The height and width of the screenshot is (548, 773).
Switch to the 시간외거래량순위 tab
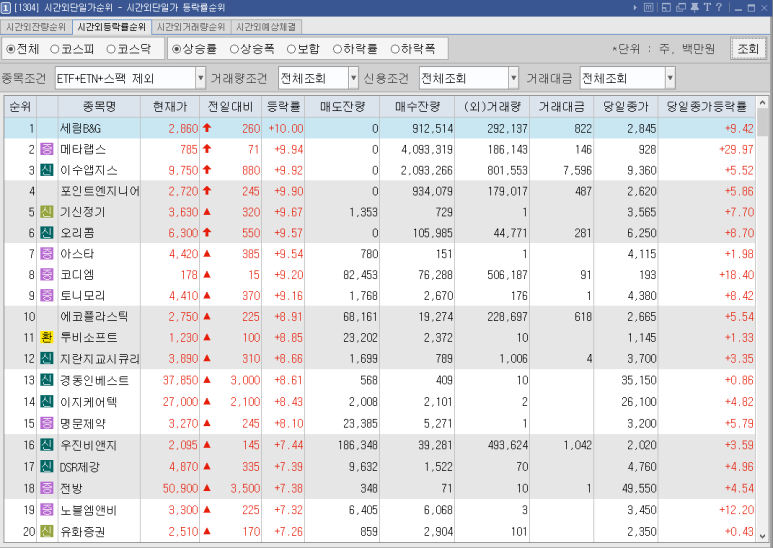191,27
